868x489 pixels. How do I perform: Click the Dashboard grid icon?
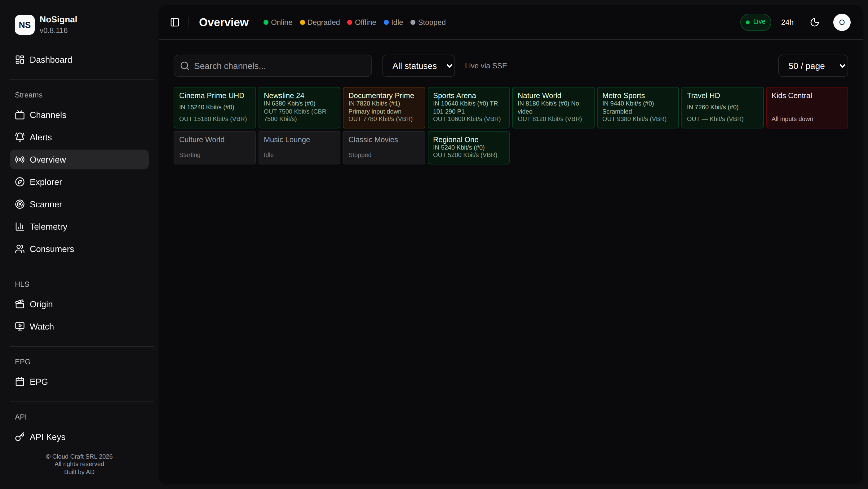(20, 60)
